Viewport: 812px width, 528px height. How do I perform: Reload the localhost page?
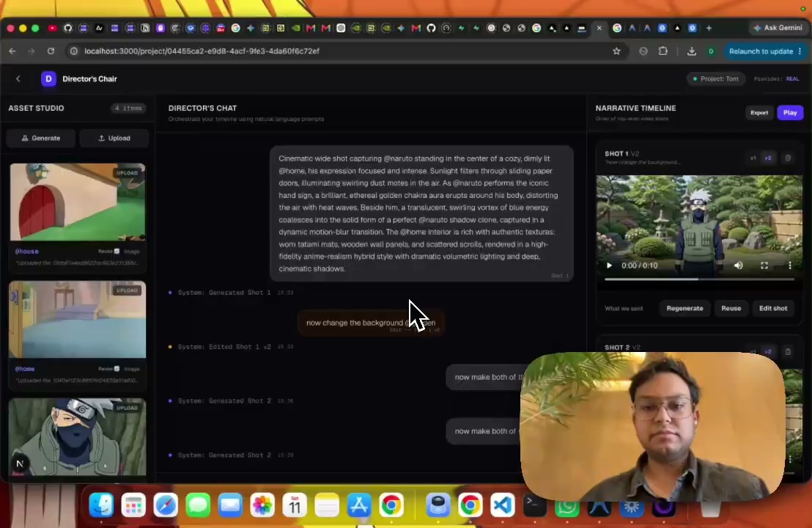click(x=51, y=51)
